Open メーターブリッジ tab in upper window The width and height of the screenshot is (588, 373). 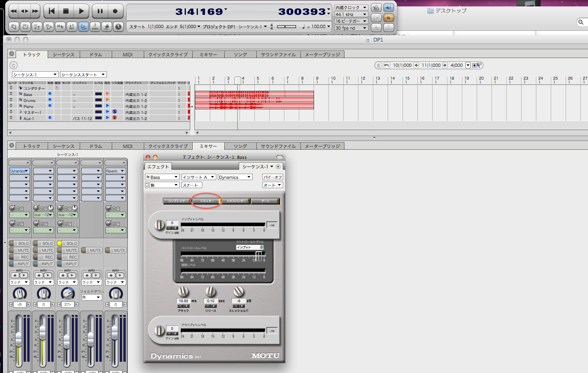tap(322, 54)
